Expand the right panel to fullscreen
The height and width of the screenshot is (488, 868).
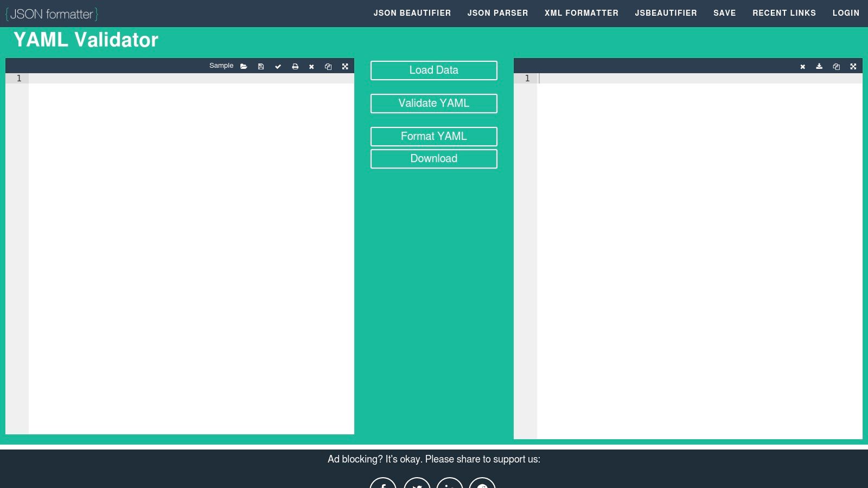[x=853, y=66]
